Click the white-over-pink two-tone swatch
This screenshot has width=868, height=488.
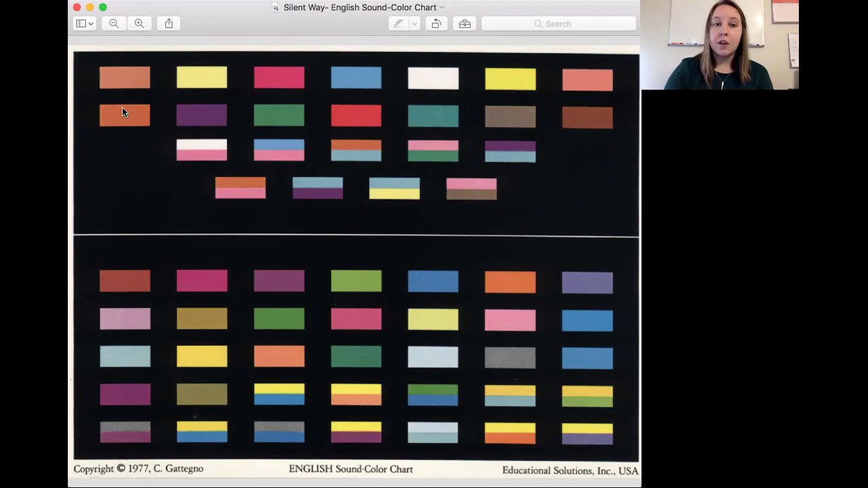pos(202,150)
